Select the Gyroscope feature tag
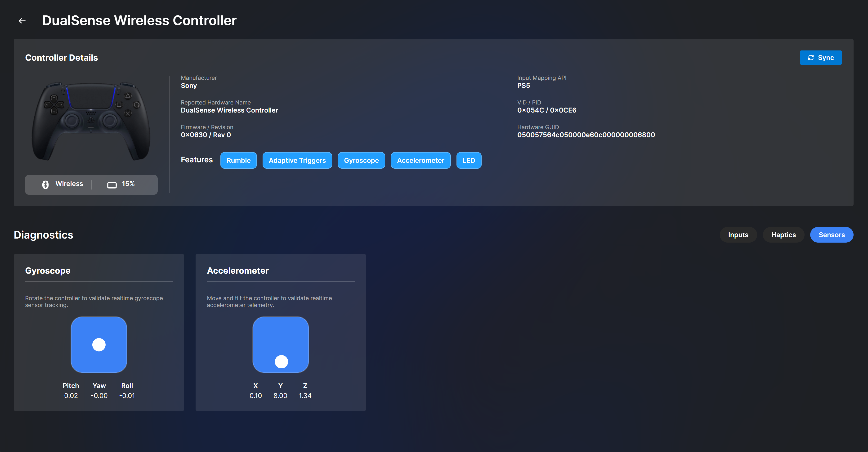This screenshot has width=868, height=452. [361, 160]
